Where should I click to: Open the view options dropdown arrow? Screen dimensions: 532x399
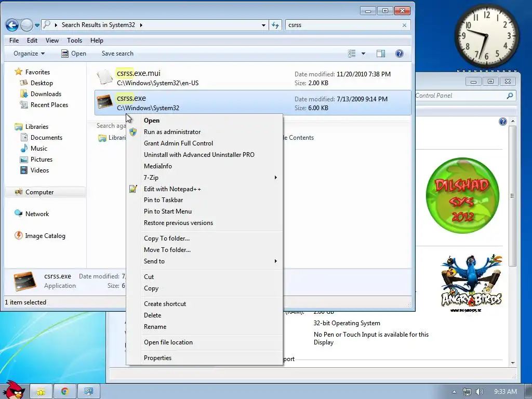363,54
